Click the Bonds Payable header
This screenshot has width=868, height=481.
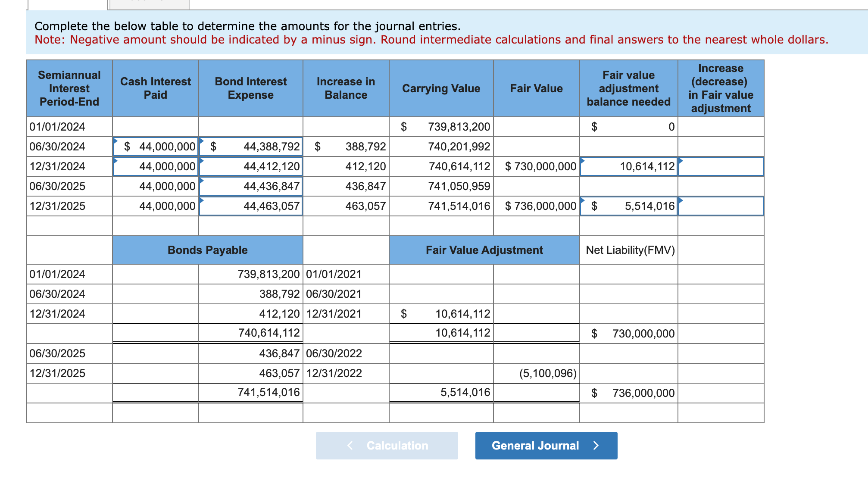pyautogui.click(x=208, y=250)
